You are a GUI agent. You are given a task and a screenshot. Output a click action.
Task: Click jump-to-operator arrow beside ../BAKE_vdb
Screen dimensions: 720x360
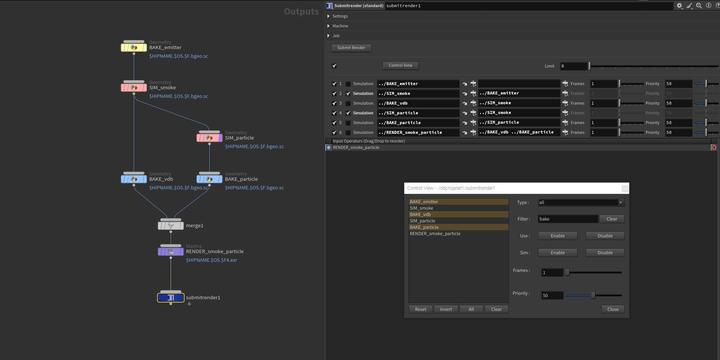[x=464, y=103]
